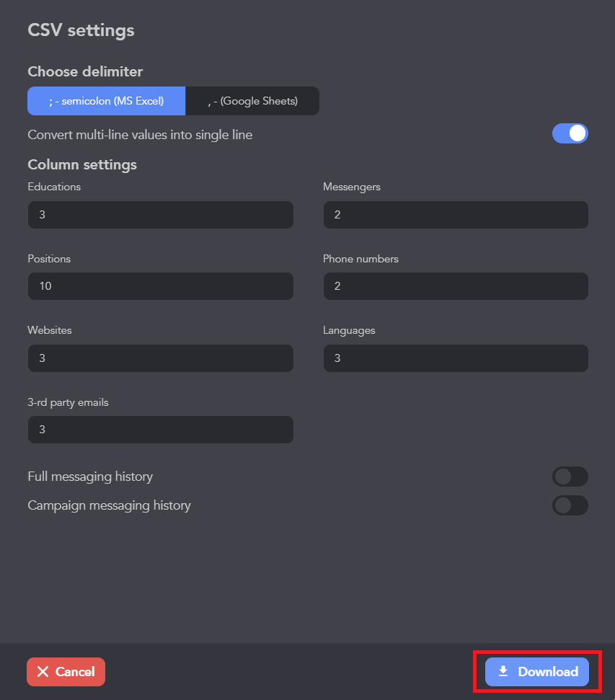
Task: Click the X icon on Cancel button
Action: click(43, 672)
